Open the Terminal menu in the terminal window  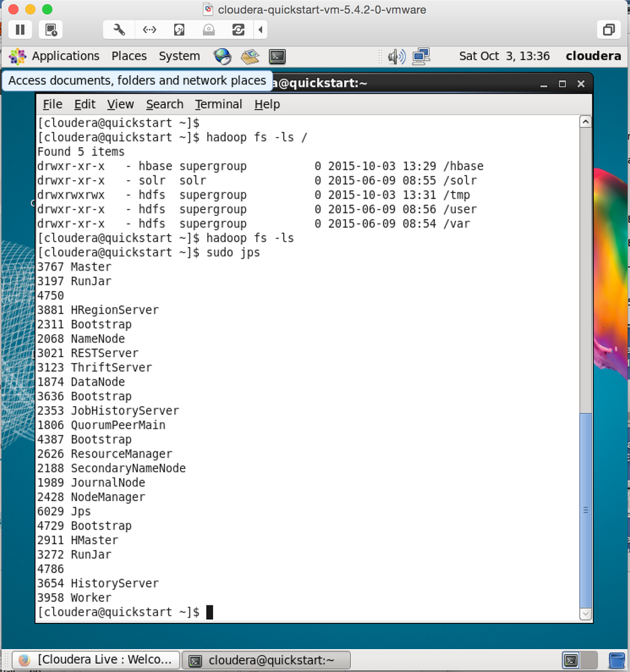pyautogui.click(x=219, y=104)
